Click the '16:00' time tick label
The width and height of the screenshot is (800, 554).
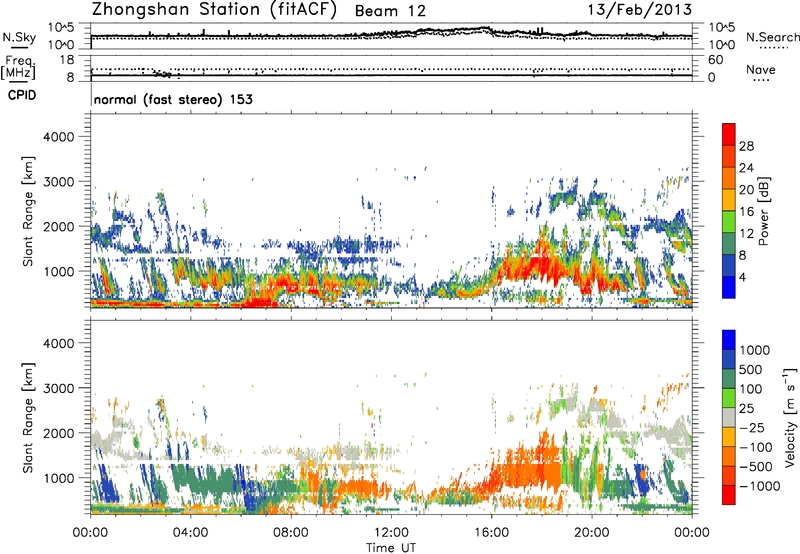pos(491,533)
